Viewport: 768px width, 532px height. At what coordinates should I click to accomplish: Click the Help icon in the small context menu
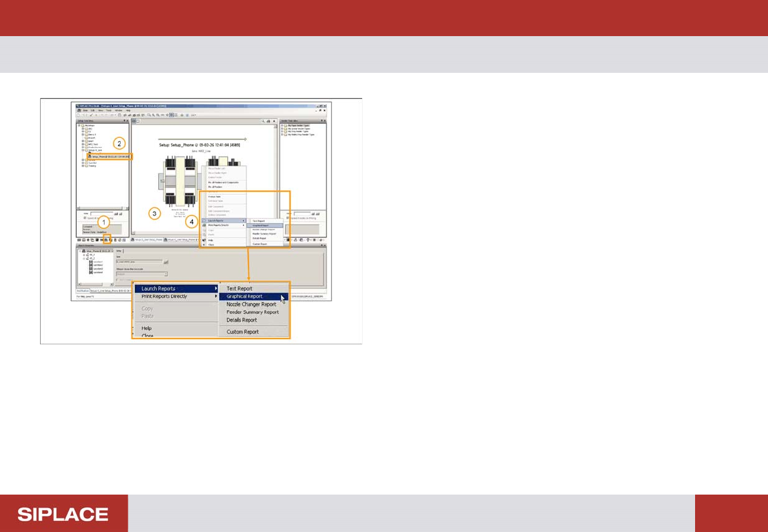[204, 239]
